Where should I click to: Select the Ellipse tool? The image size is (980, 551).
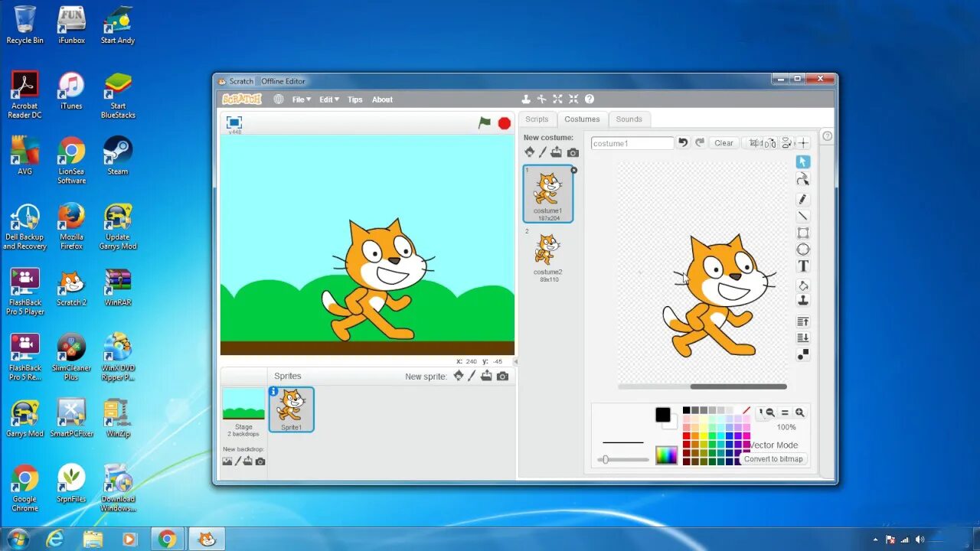point(803,249)
